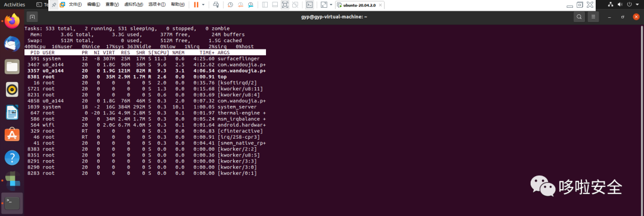This screenshot has width=644, height=216.
Task: Click the [cfinteractive] process row
Action: (x=145, y=131)
